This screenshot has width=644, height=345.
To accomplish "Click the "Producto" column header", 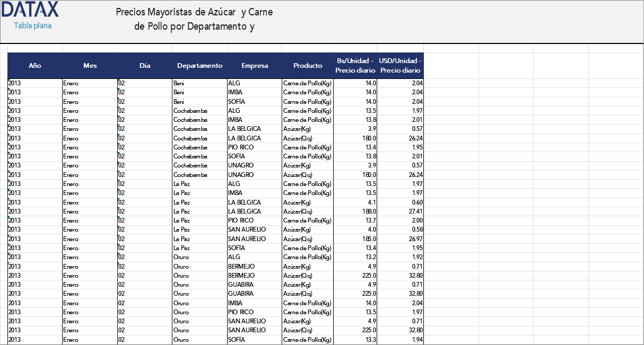I will coord(307,65).
